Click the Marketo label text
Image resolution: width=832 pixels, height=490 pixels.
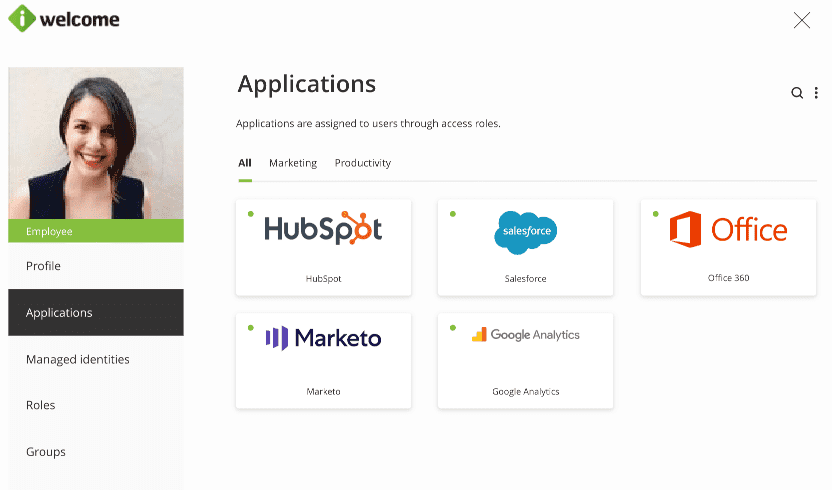pos(323,391)
